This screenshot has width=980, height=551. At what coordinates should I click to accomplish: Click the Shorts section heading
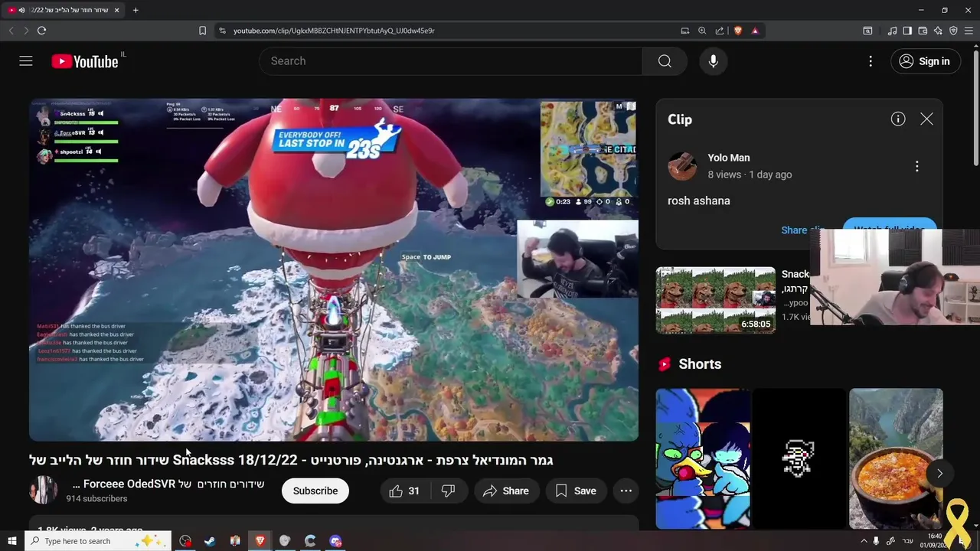click(x=700, y=364)
